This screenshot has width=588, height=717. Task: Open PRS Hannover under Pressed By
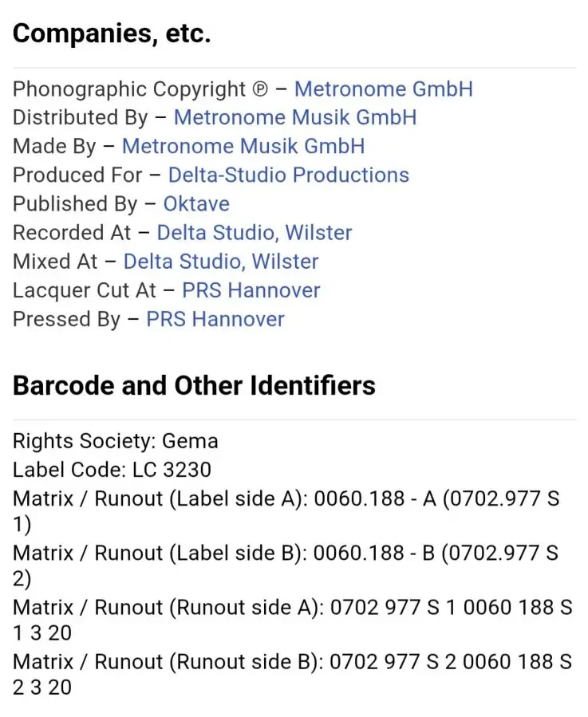click(215, 319)
